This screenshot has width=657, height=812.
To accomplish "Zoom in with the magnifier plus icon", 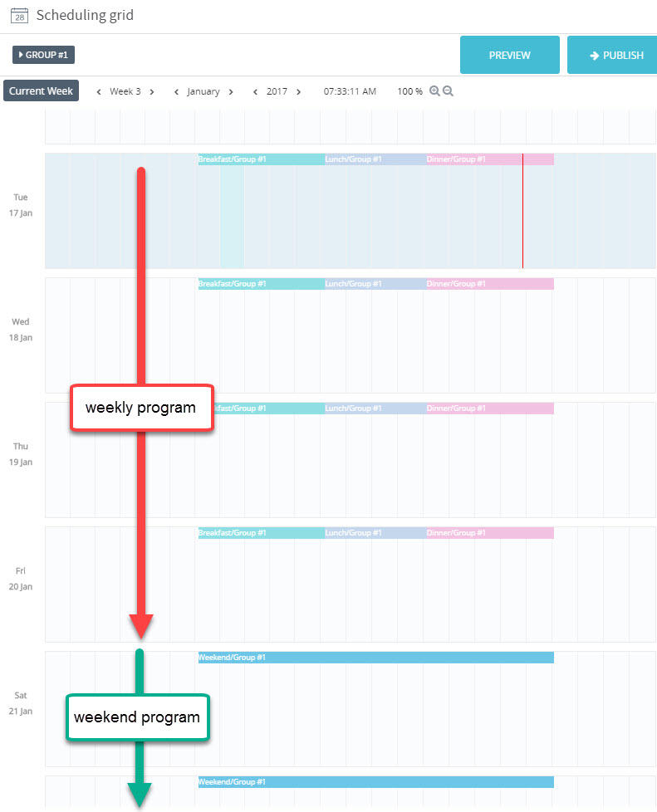I will coord(434,91).
